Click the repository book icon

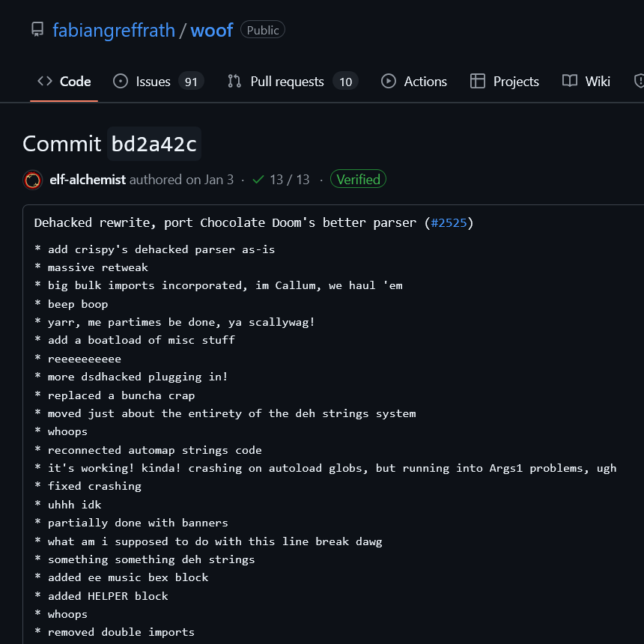point(37,29)
